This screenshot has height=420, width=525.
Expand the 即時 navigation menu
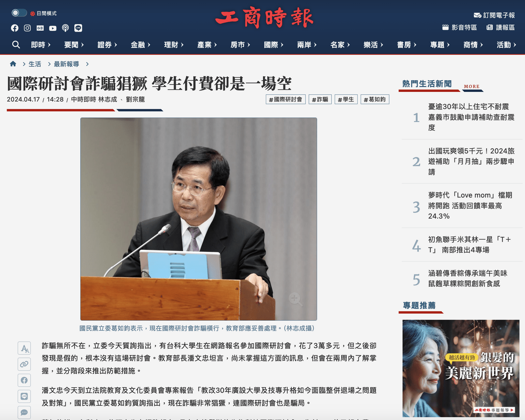(x=41, y=45)
